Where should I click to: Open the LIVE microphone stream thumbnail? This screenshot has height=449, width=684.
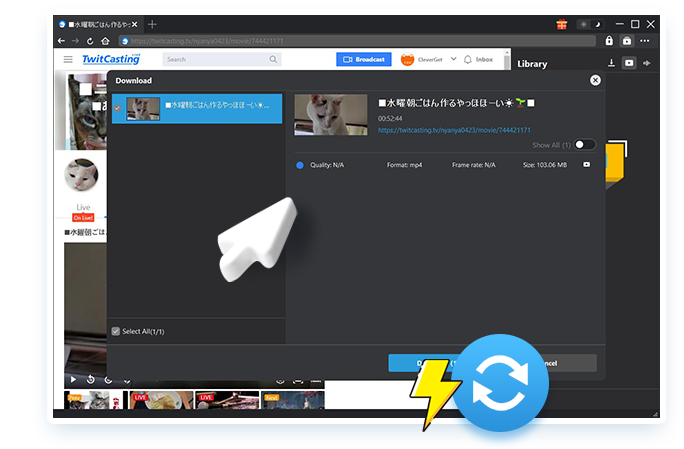click(x=227, y=400)
